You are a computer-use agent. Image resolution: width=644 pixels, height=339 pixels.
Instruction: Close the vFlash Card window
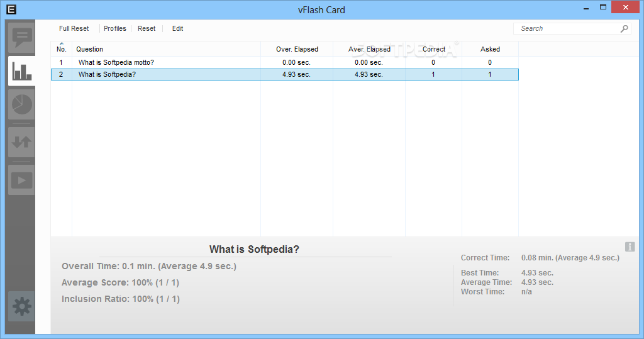coord(626,7)
